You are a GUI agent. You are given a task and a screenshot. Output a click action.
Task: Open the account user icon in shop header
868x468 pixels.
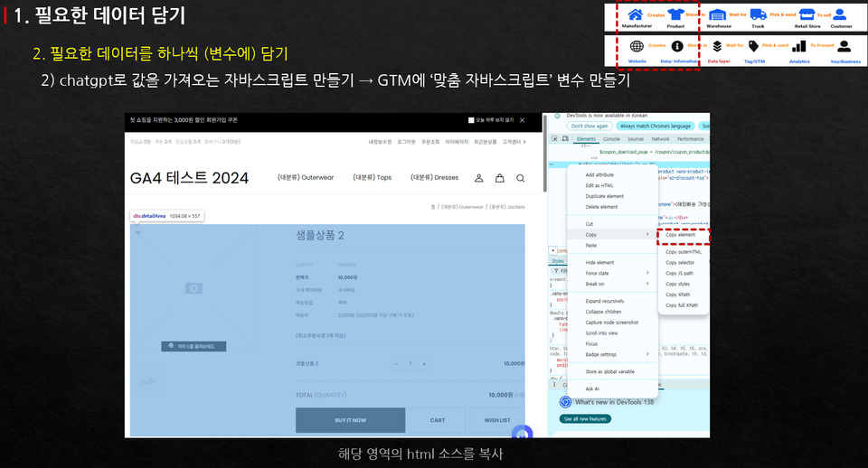point(479,178)
